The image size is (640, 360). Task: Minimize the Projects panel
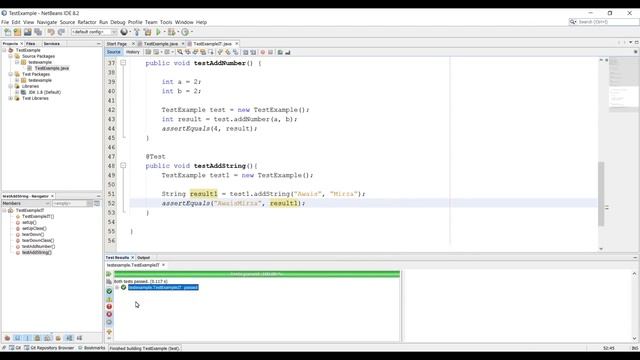click(98, 44)
